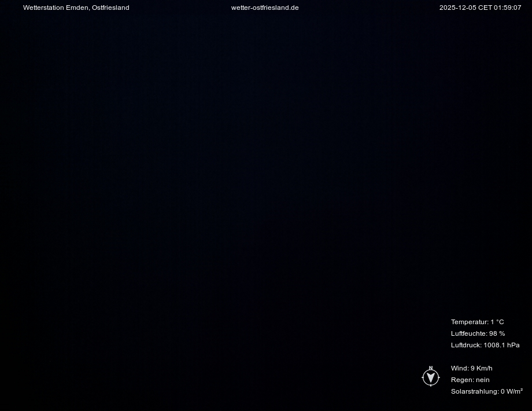This screenshot has width=532, height=411.
Task: Select the 98 % humidity value
Action: (497, 333)
